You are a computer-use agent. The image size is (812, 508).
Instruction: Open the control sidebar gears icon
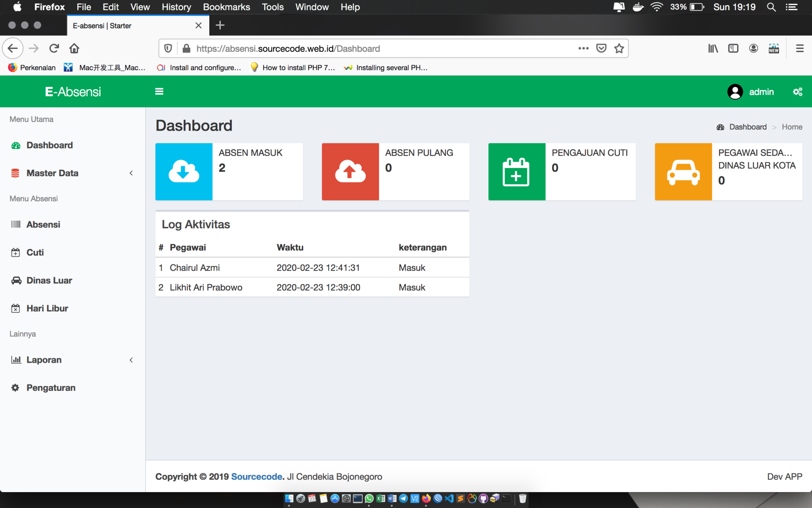pos(797,92)
